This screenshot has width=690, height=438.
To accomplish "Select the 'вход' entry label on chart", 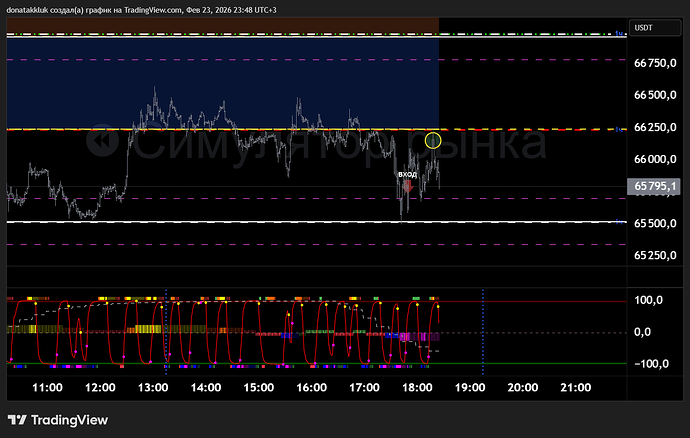I will [407, 175].
